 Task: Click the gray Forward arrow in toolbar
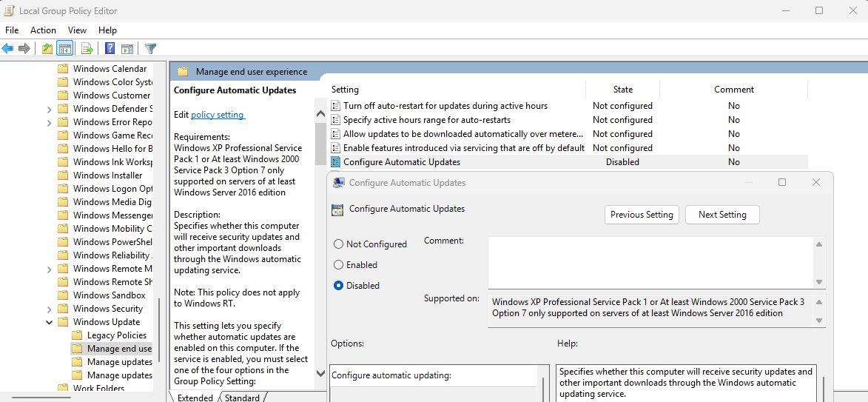coord(24,49)
